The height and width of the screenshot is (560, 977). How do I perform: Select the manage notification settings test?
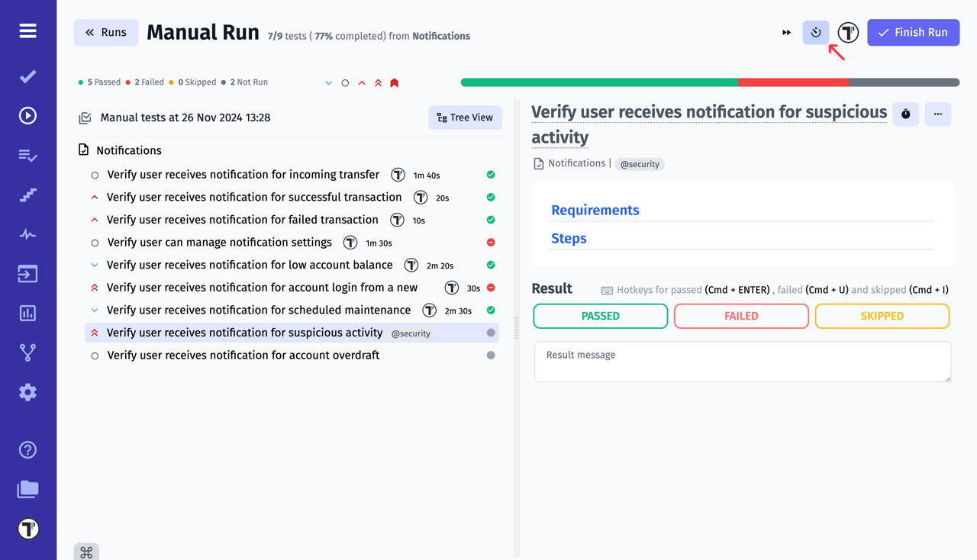(x=219, y=243)
